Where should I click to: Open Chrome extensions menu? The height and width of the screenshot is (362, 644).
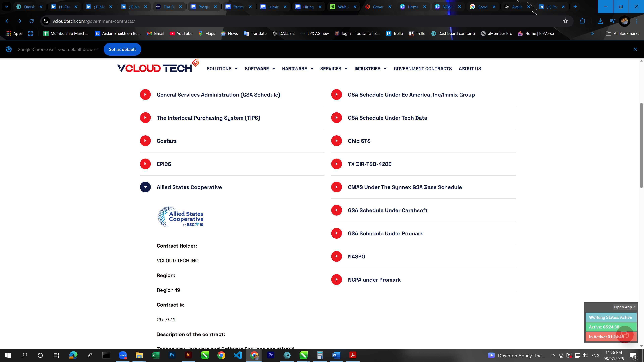click(582, 21)
